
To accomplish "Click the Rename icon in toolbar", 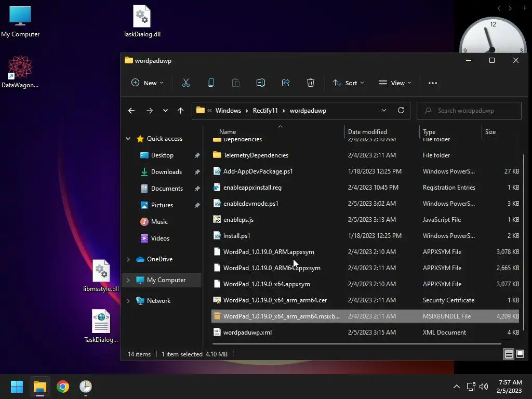I will click(261, 83).
